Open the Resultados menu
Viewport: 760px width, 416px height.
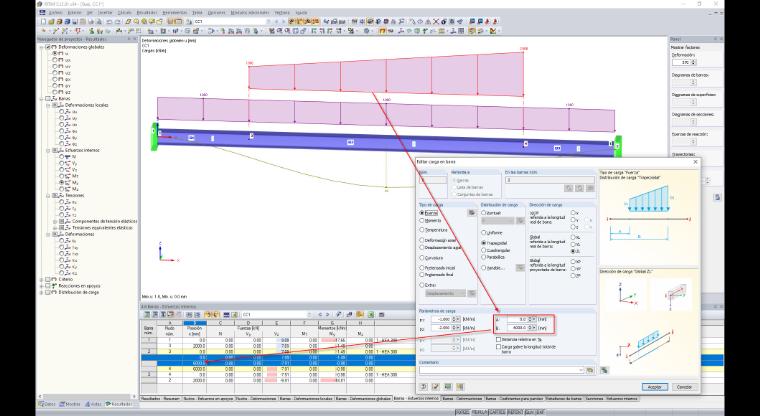(146, 13)
